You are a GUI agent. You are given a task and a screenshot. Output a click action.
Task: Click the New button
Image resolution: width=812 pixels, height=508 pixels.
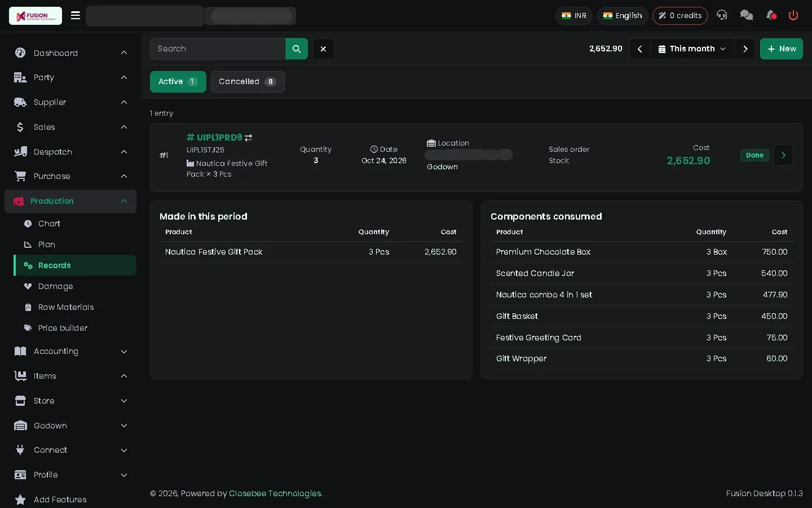781,49
